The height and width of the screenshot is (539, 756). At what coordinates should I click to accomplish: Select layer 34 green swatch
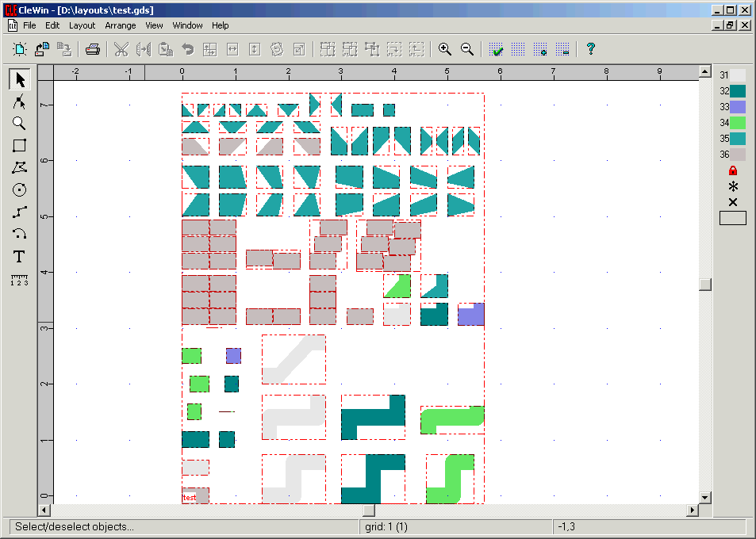tap(738, 123)
